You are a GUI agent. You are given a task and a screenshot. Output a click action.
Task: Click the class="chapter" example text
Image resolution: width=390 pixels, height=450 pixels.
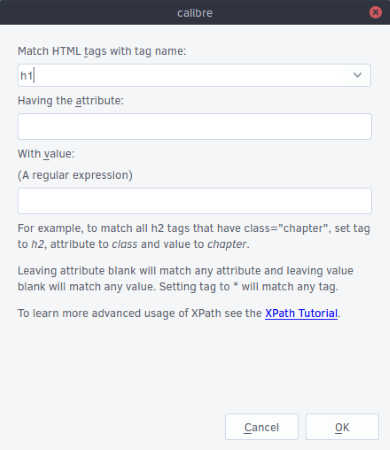tap(286, 228)
